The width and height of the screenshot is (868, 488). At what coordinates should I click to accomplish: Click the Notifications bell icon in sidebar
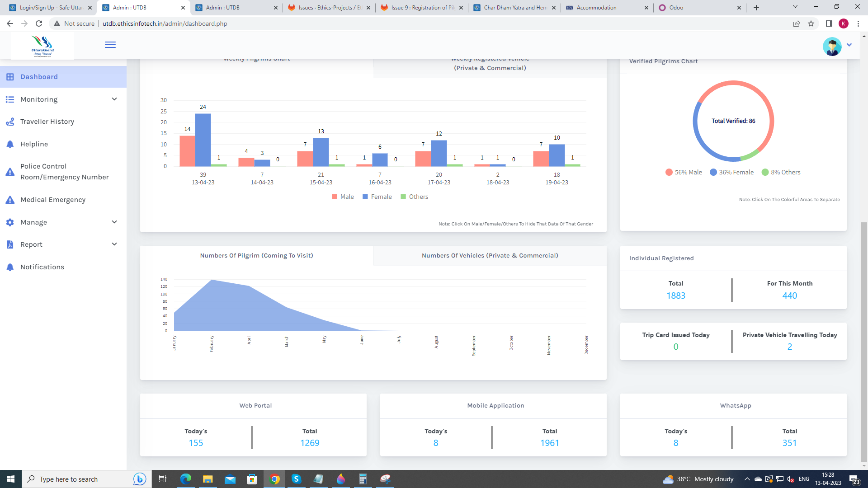pyautogui.click(x=10, y=267)
